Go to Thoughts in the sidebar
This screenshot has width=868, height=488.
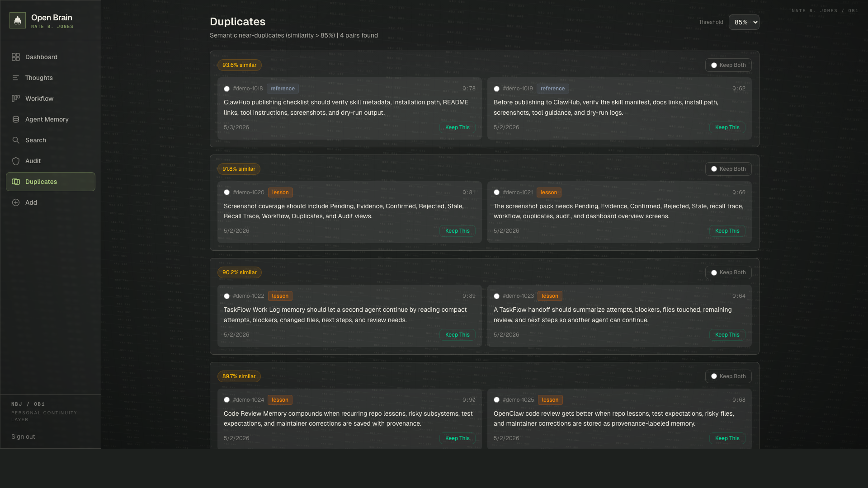point(51,78)
